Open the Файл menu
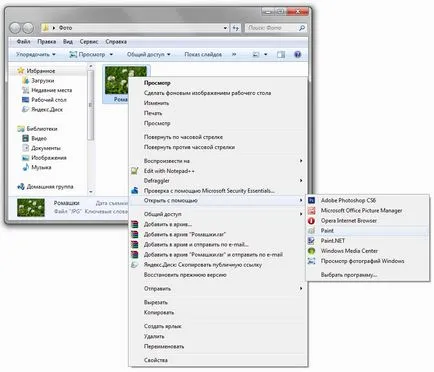This screenshot has width=434, height=372. click(23, 42)
